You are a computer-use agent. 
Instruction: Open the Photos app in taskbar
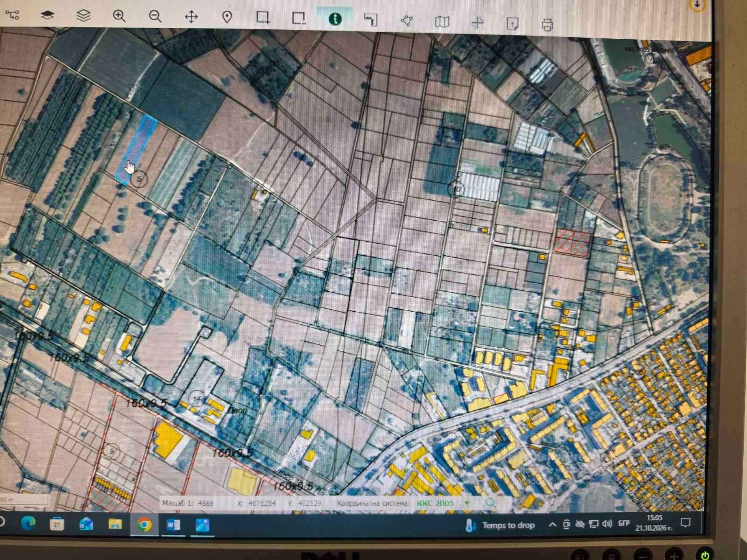(x=202, y=525)
